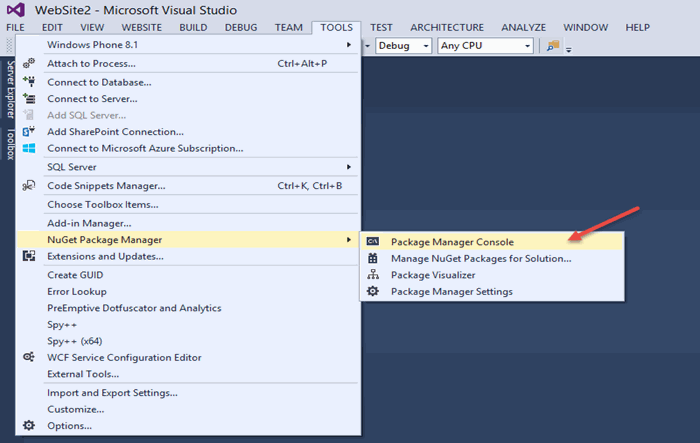The height and width of the screenshot is (443, 700).
Task: Click the WCF Service Configuration Editor icon
Action: click(x=29, y=357)
